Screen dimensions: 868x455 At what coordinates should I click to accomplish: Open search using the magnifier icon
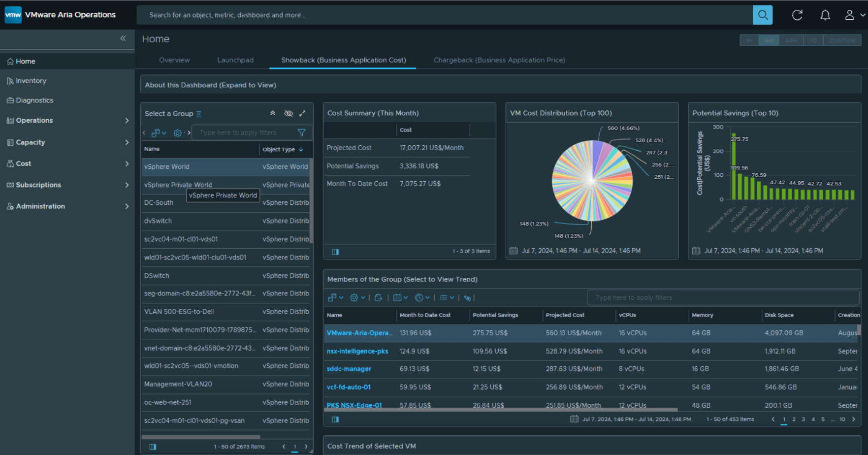pyautogui.click(x=763, y=15)
